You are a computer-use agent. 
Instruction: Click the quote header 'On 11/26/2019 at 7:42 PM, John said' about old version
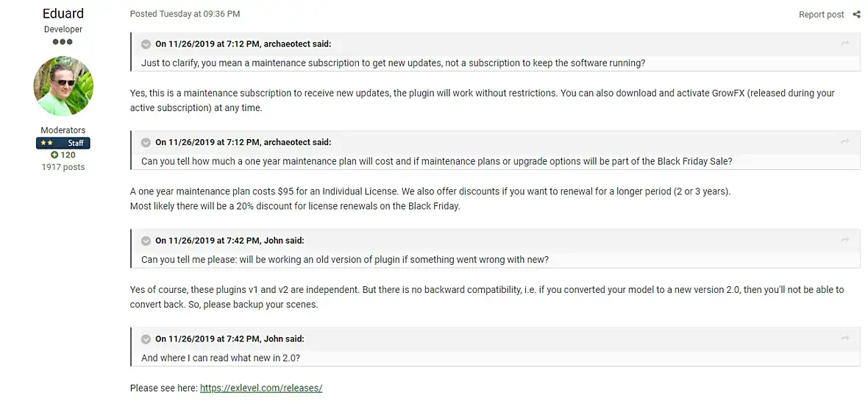(x=230, y=241)
